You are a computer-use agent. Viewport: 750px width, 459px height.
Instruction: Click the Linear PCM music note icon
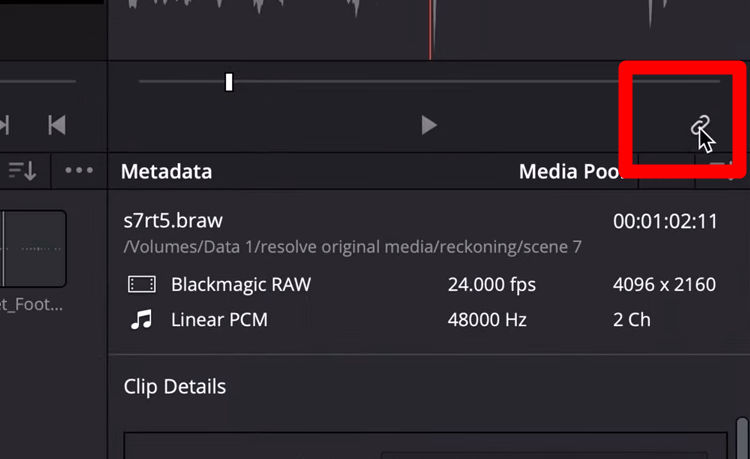[142, 321]
